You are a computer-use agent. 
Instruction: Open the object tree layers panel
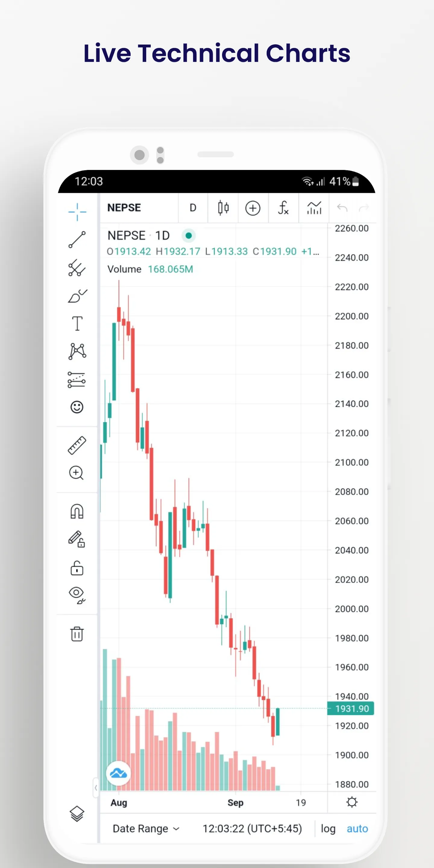coord(77,814)
